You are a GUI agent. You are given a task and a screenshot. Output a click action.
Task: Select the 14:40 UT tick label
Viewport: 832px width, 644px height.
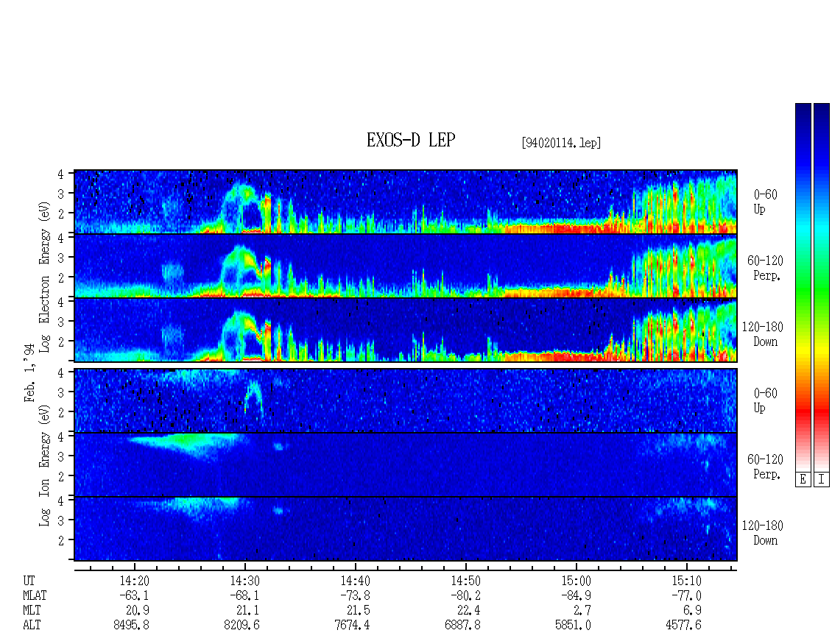355,581
